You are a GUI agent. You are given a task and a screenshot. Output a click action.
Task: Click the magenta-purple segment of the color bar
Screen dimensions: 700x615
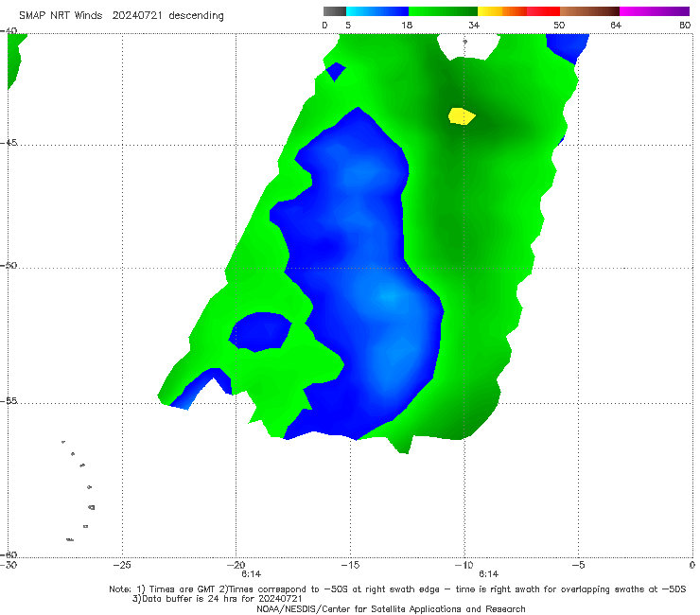point(655,11)
